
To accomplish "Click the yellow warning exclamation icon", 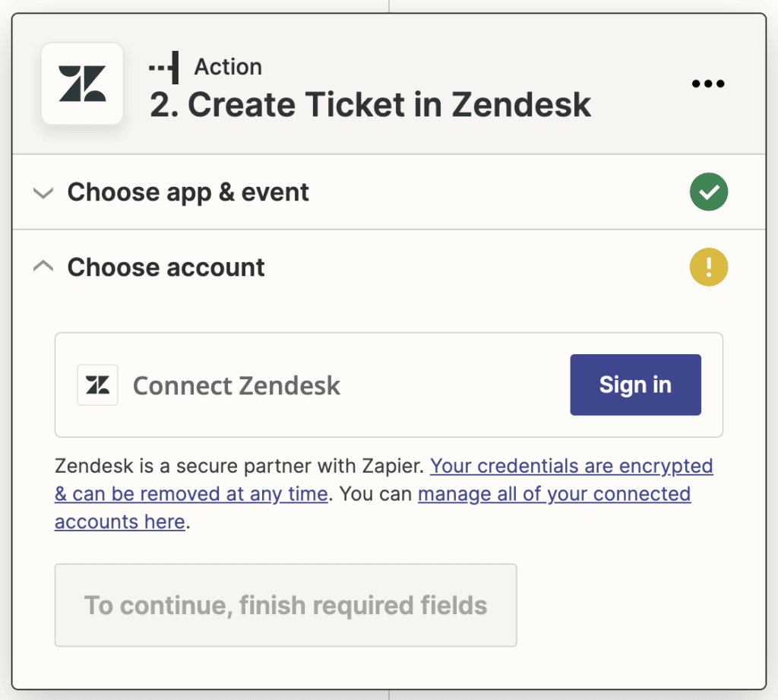I will (x=709, y=267).
